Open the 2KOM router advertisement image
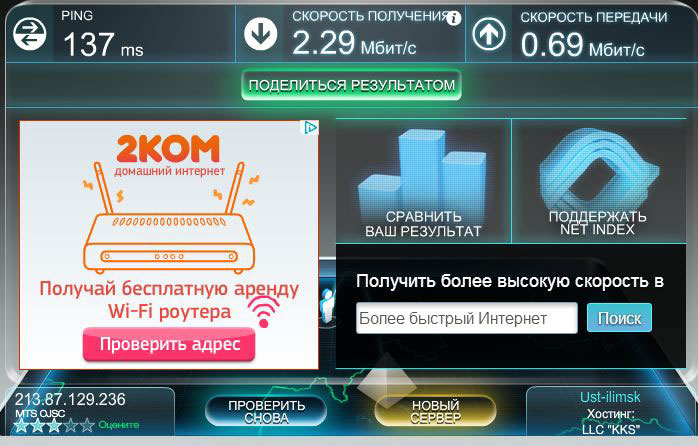This screenshot has height=446, width=698. (169, 245)
